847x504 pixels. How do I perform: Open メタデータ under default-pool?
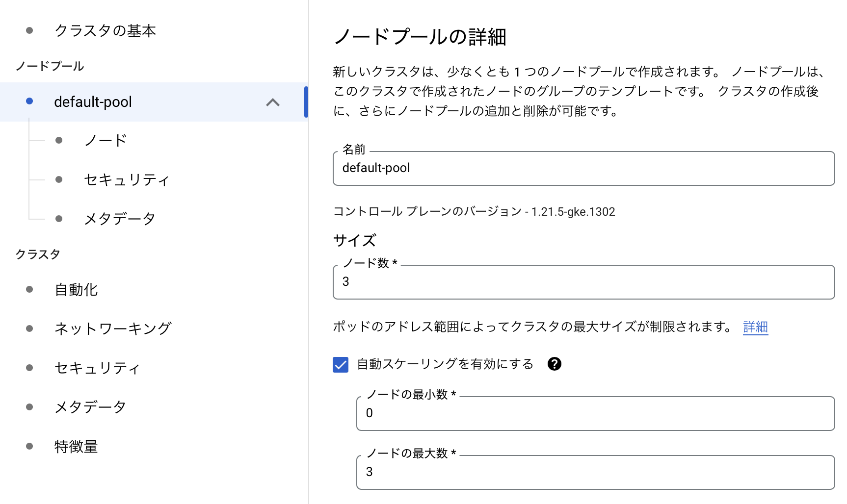coord(119,219)
